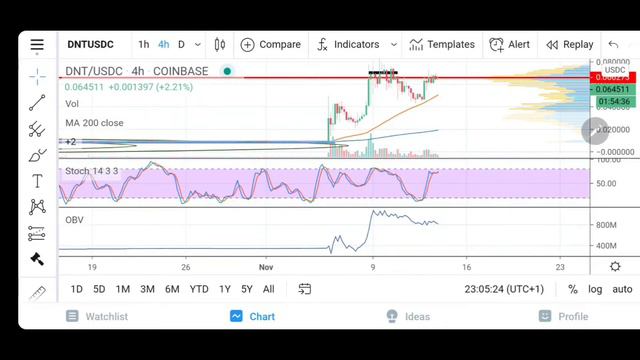Open the Chart tab

252,316
